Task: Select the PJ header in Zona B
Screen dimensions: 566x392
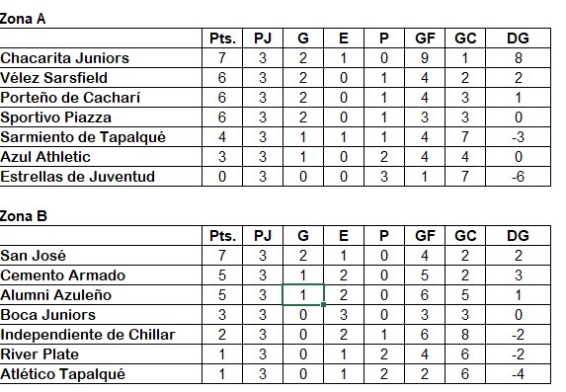Action: [x=263, y=236]
